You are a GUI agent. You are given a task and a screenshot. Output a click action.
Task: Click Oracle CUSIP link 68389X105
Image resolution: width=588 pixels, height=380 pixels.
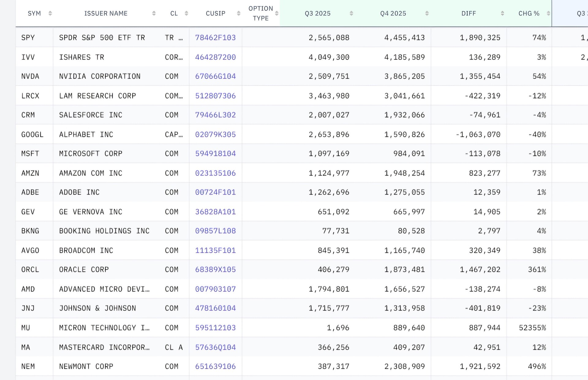coord(215,269)
